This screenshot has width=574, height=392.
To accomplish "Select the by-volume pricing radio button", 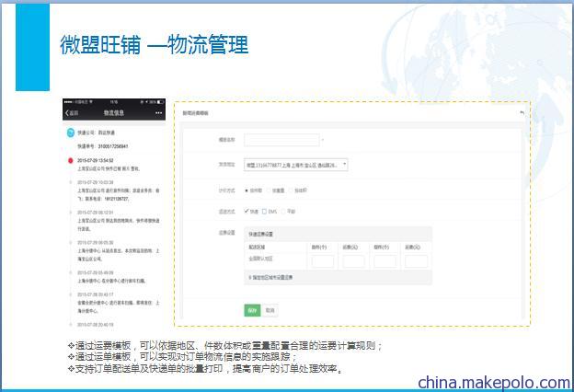I will tap(291, 190).
